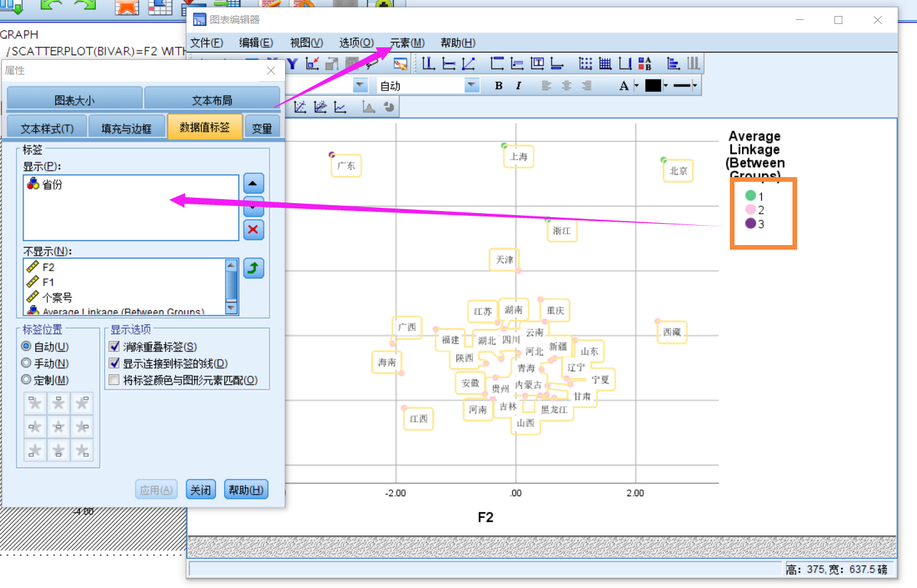Add X axis reference line icon

click(428, 64)
